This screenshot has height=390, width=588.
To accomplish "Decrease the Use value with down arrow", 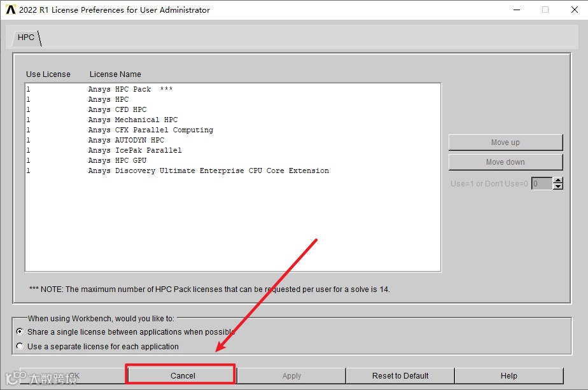I will click(x=558, y=186).
